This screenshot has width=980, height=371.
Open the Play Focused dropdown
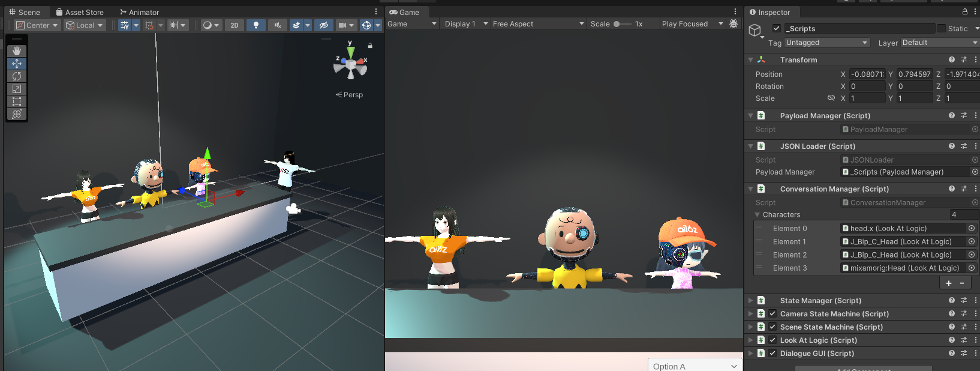click(x=692, y=24)
